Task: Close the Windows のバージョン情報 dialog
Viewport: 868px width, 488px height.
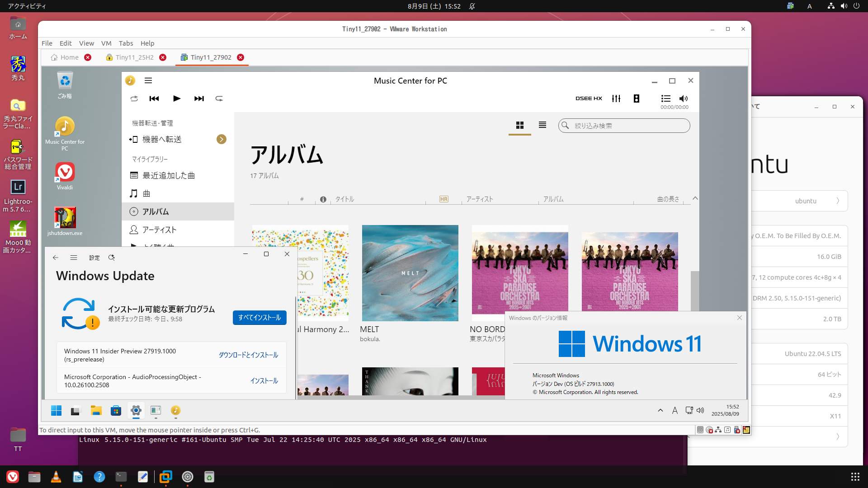Action: (740, 318)
